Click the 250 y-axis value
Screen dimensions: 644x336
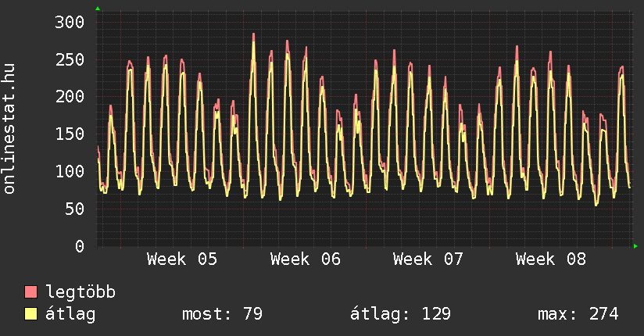[69, 59]
